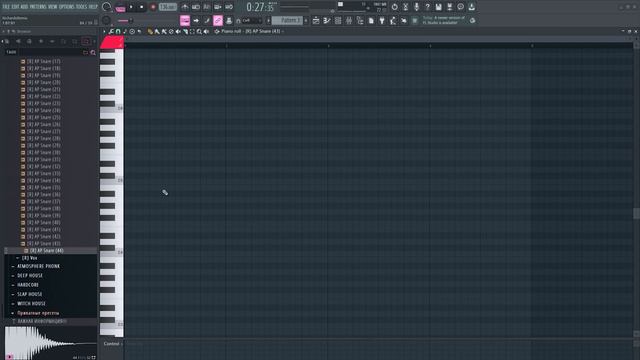Toggle Loop recording icon
Viewport: 640px width, 360px height.
click(229, 7)
